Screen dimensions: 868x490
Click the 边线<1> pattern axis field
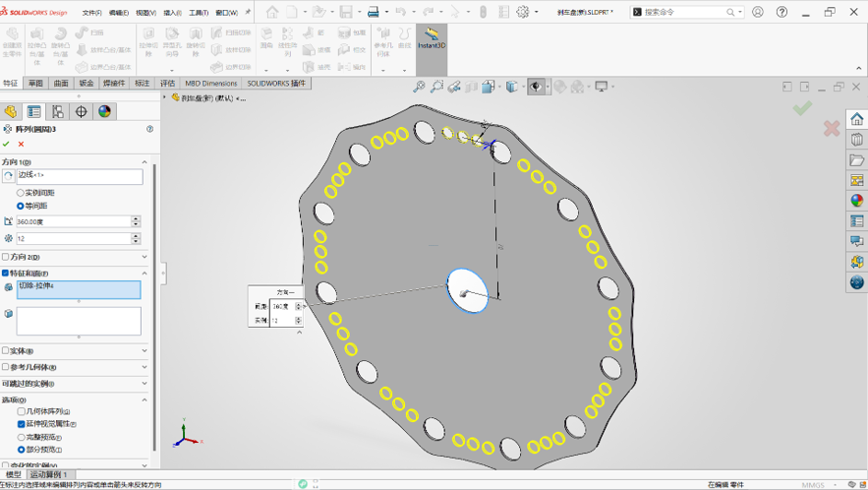pyautogui.click(x=80, y=176)
